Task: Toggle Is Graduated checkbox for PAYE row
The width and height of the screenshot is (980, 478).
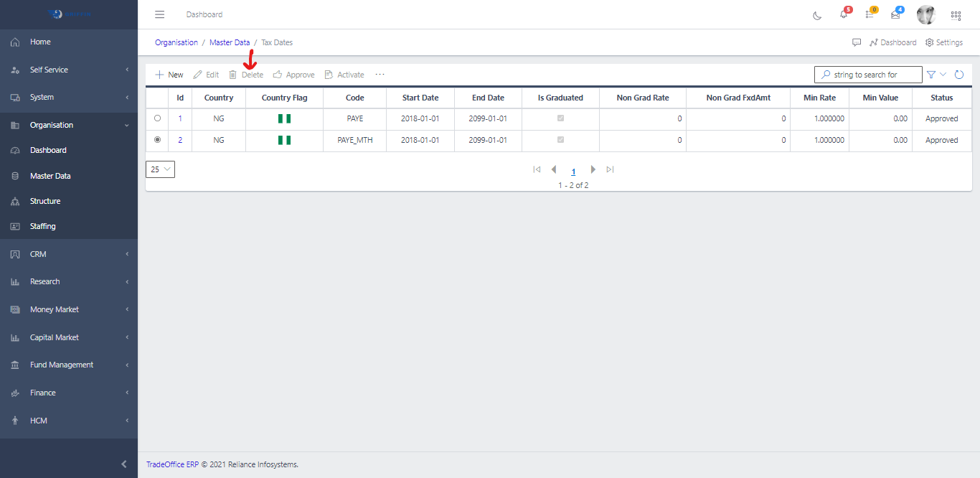Action: pyautogui.click(x=560, y=118)
